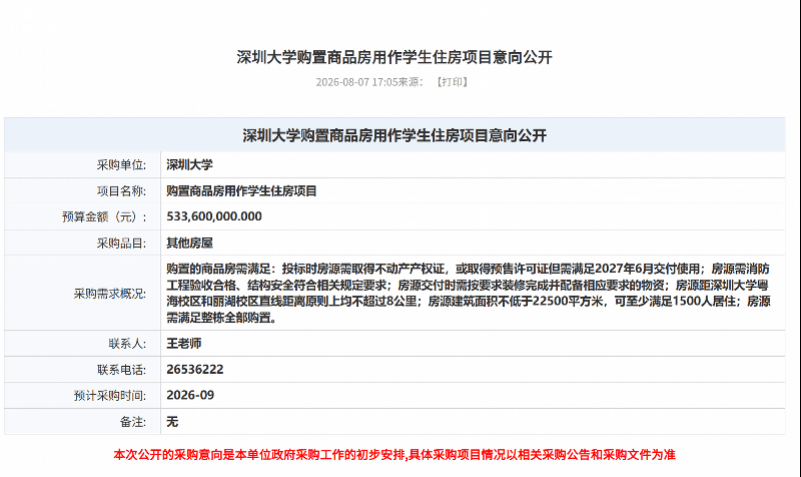Click the table header 深圳大学购置商品房用作学生住房项目意向公开
801x477 pixels.
point(394,135)
